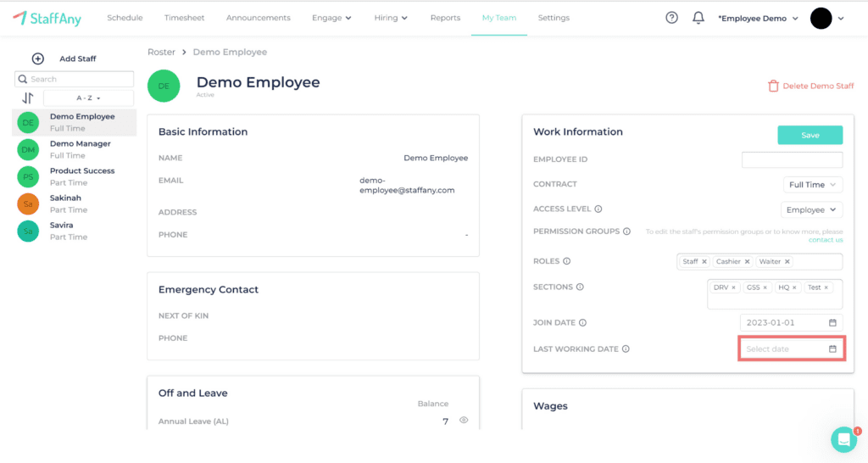Click the StaffAny logo
Image resolution: width=868 pixels, height=463 pixels.
tap(47, 19)
